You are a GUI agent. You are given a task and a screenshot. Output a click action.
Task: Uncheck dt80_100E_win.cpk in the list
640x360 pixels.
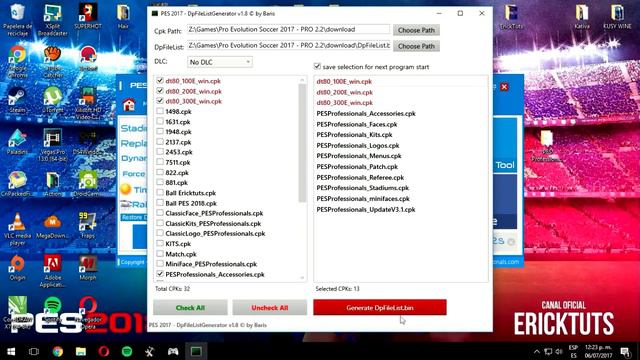coord(160,81)
